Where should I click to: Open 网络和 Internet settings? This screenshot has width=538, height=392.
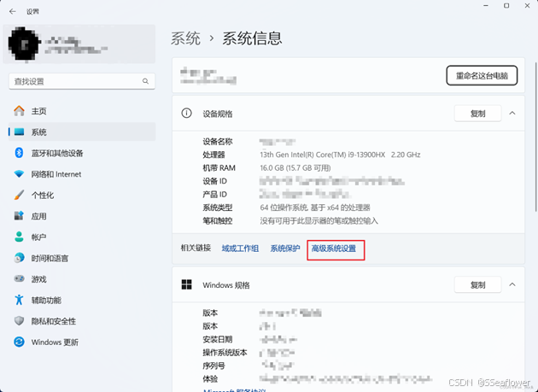(x=82, y=174)
